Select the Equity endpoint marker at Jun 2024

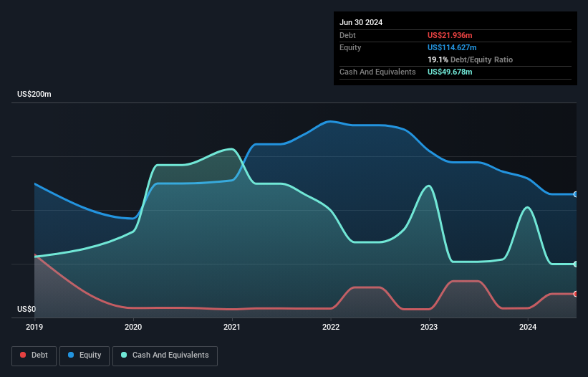[576, 194]
